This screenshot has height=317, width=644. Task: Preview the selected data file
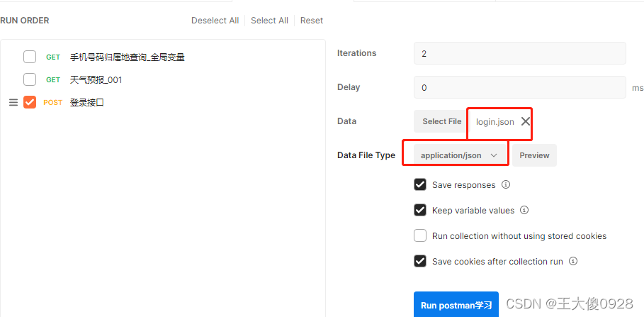pyautogui.click(x=534, y=155)
